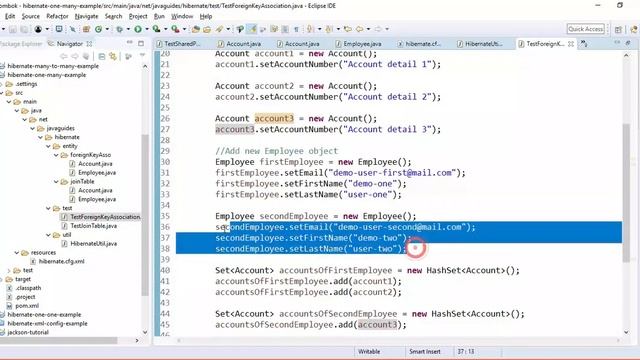Click the green Run button in toolbar
Image resolution: width=640 pixels, height=360 pixels.
138,29
